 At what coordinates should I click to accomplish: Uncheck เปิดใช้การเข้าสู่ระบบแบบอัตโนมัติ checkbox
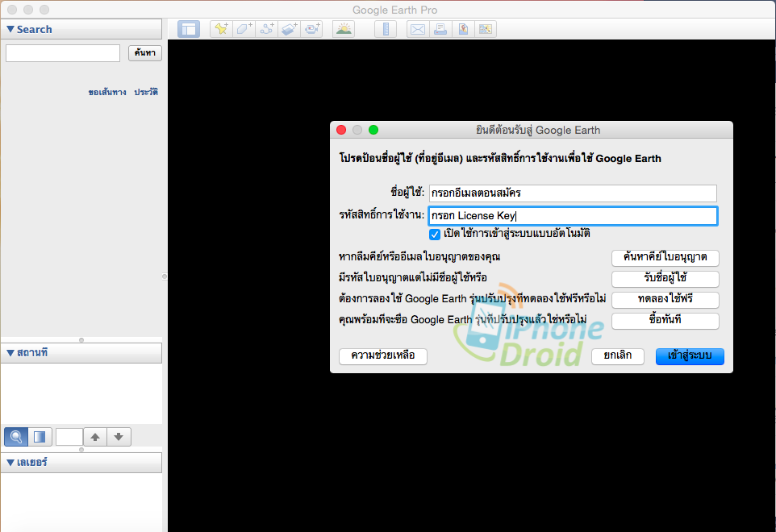pyautogui.click(x=435, y=235)
